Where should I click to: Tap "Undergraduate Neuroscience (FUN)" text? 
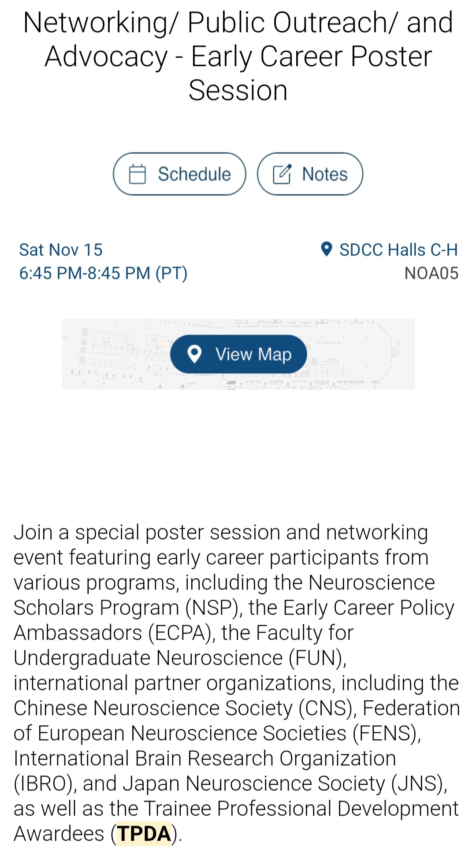tap(179, 658)
